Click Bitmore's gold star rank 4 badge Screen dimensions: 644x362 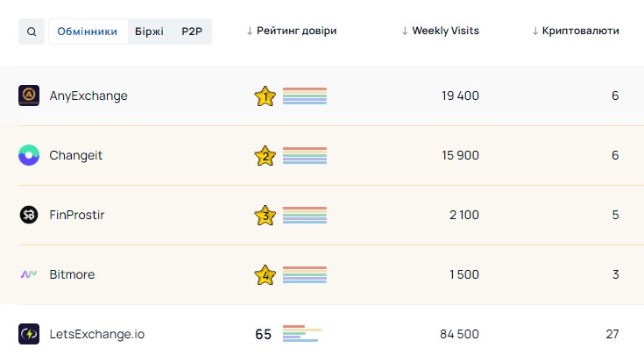pos(265,275)
